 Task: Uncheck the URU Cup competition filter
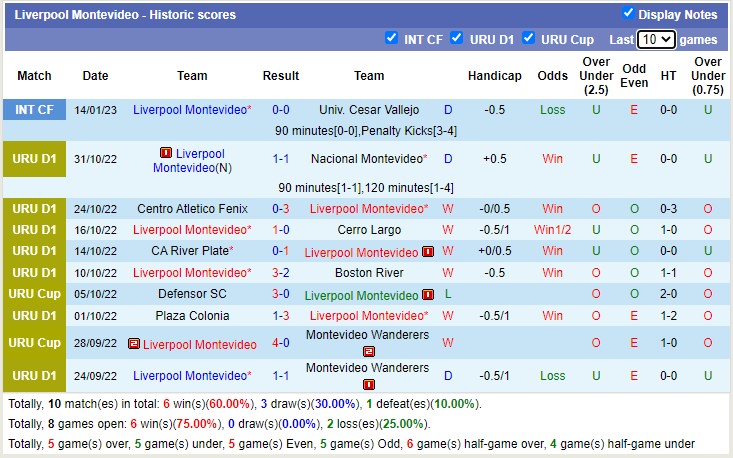(528, 38)
